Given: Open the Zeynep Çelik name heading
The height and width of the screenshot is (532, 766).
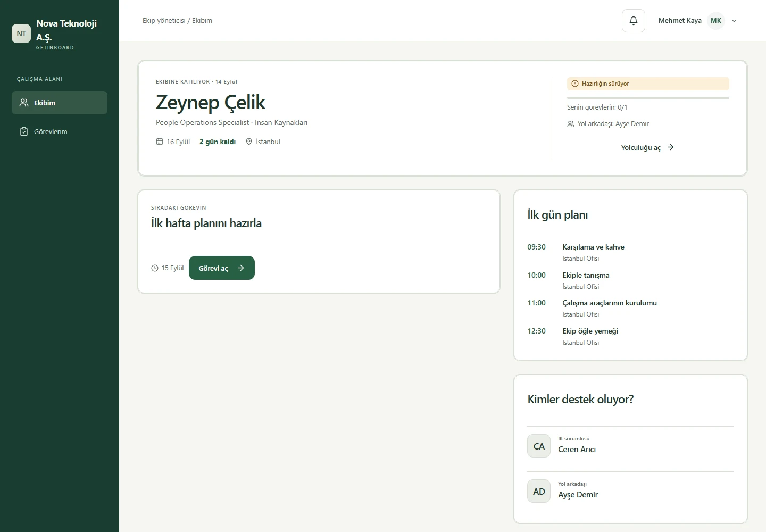Looking at the screenshot, I should click(211, 103).
